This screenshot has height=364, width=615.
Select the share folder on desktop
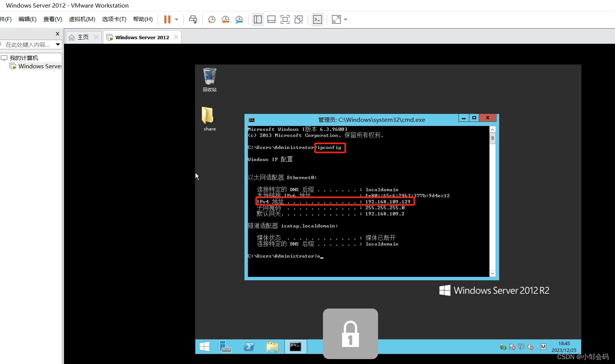point(209,119)
